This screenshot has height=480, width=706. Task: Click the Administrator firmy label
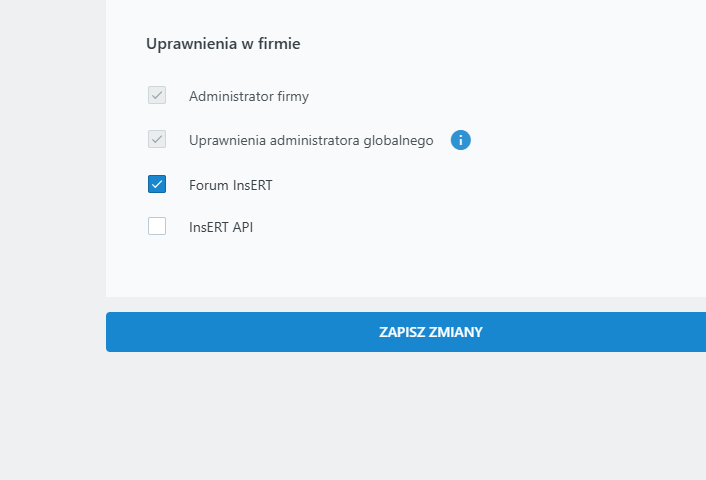[x=248, y=97]
